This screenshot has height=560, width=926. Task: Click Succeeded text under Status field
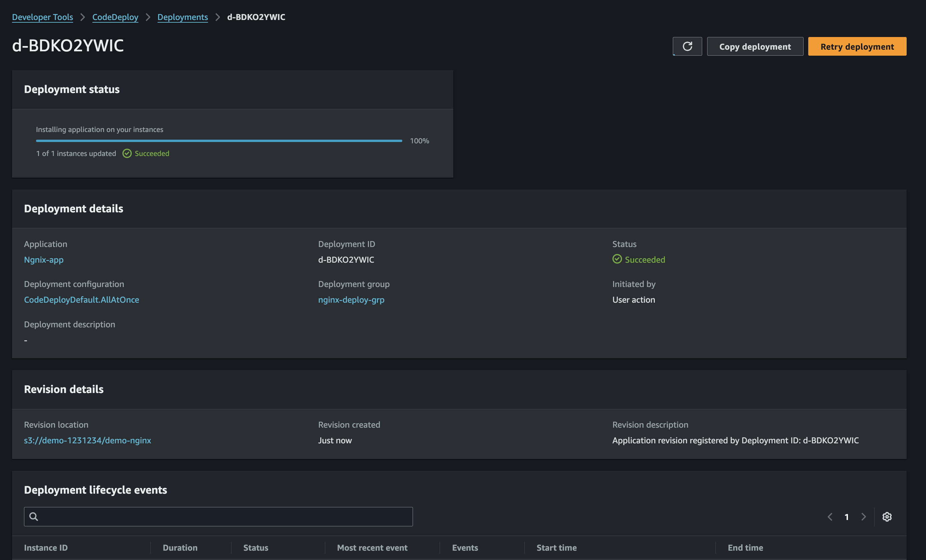pyautogui.click(x=644, y=260)
